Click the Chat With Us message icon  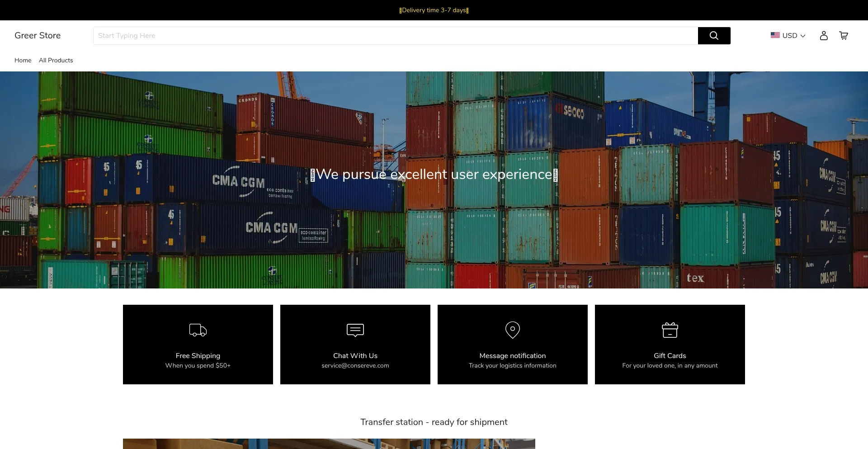coord(355,330)
